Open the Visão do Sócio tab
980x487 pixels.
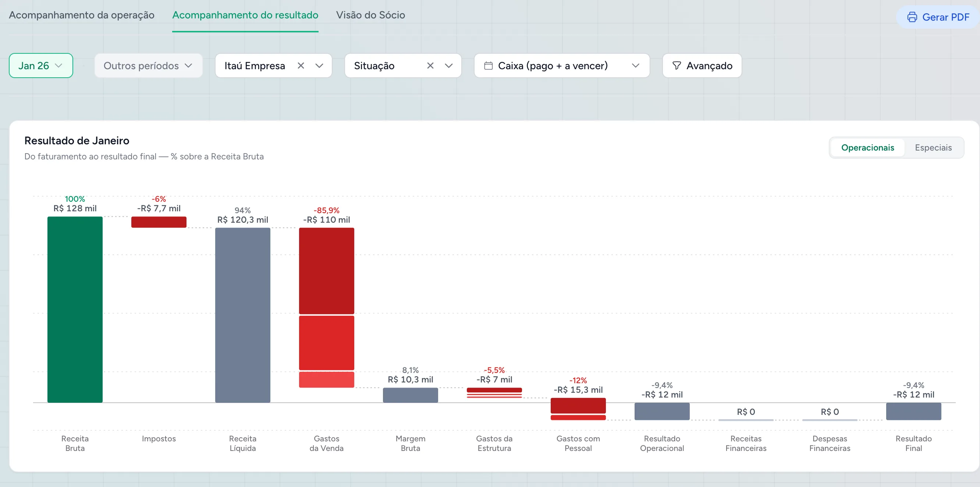[370, 15]
